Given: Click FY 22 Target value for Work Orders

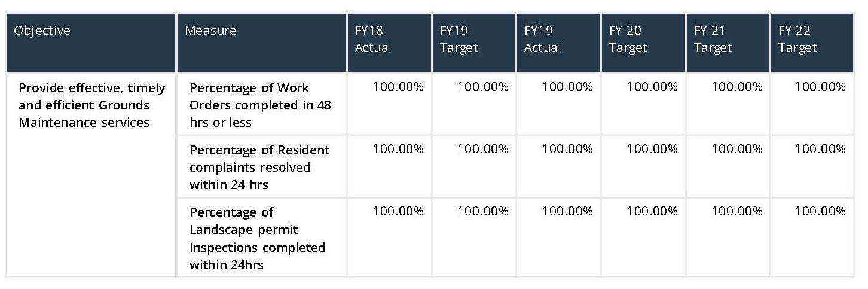Looking at the screenshot, I should click(820, 87).
